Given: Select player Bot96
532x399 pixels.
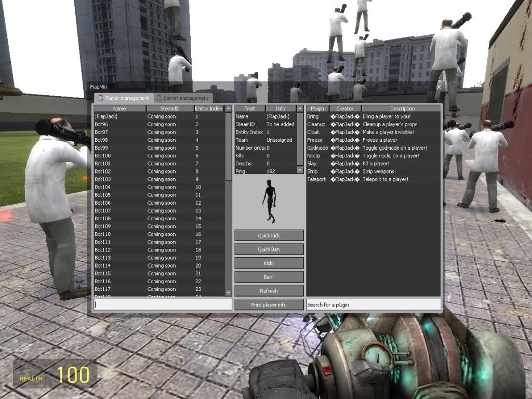Looking at the screenshot, I should pos(159,124).
